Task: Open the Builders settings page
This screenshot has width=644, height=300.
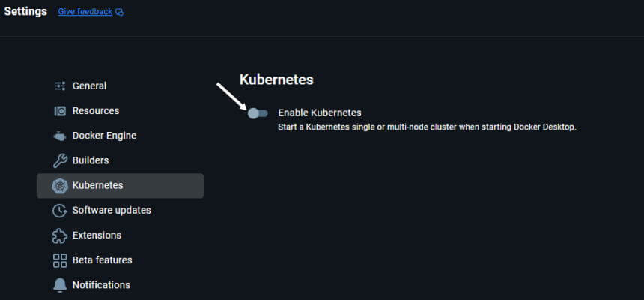Action: (x=91, y=160)
